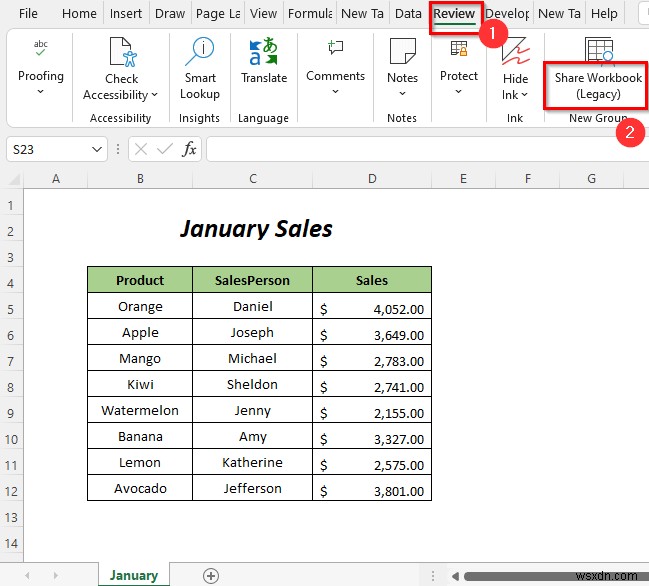Click Share Workbook (Legacy) command
649x586 pixels.
point(598,86)
